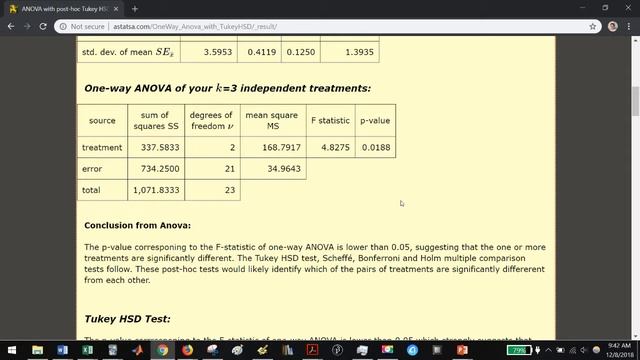Open the calculator app in the taskbar

(x=113, y=350)
